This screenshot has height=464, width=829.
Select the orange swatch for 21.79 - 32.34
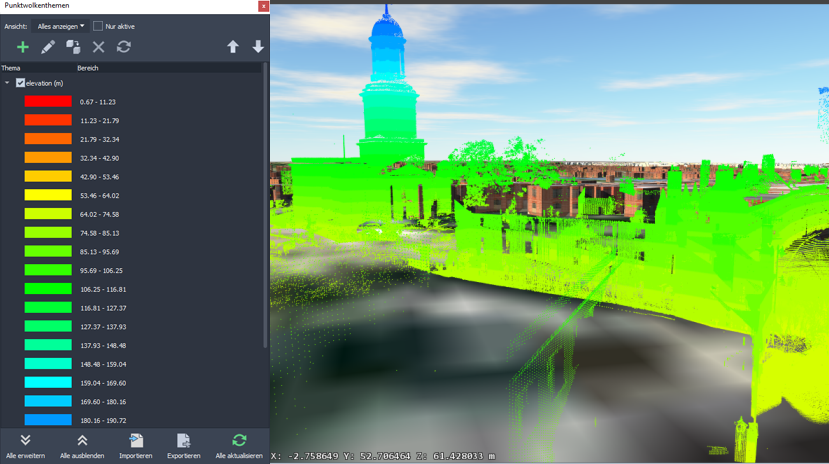tap(48, 139)
